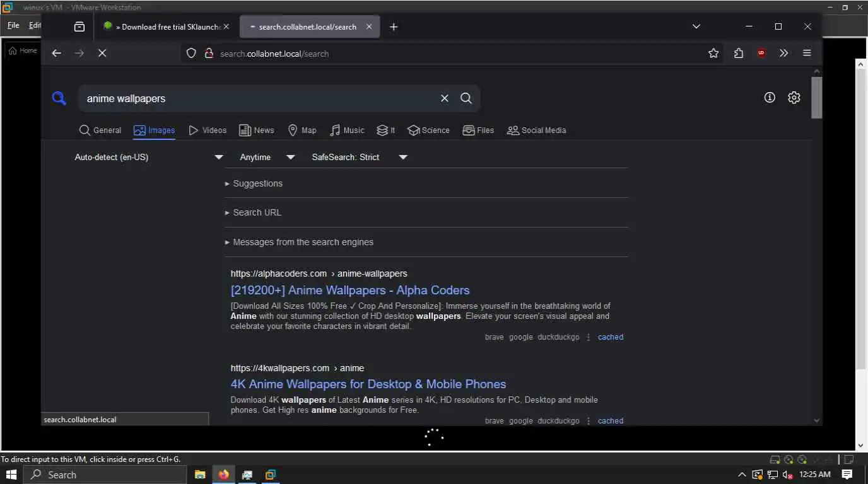
Task: Expand the Search URL section
Action: [x=253, y=212]
